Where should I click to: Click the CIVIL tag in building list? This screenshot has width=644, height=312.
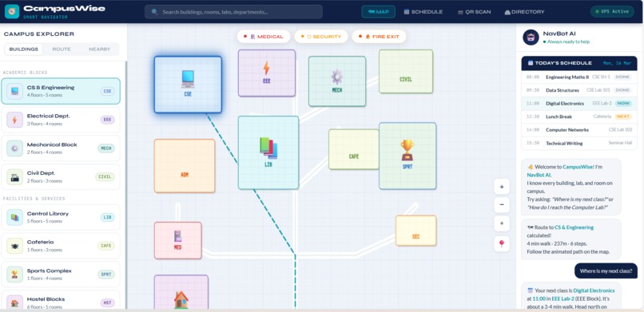(105, 176)
